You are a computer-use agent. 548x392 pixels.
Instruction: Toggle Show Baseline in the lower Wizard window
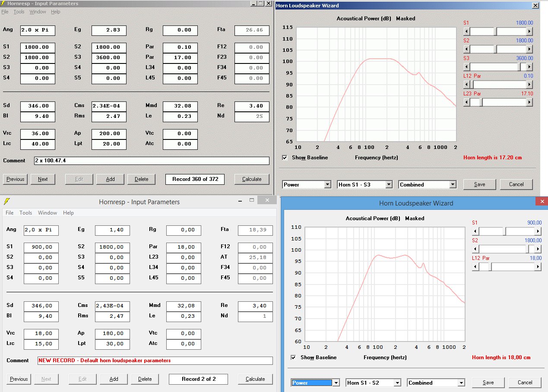coord(293,357)
